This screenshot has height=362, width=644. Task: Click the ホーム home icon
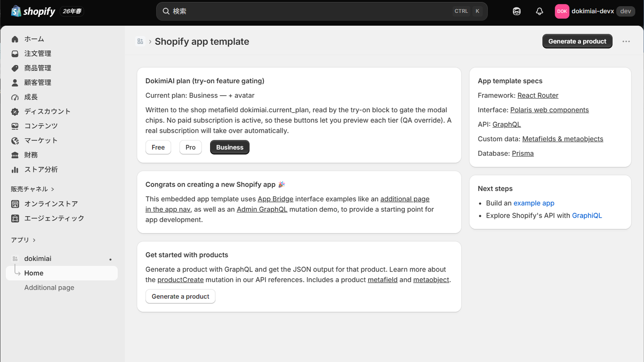pos(15,39)
